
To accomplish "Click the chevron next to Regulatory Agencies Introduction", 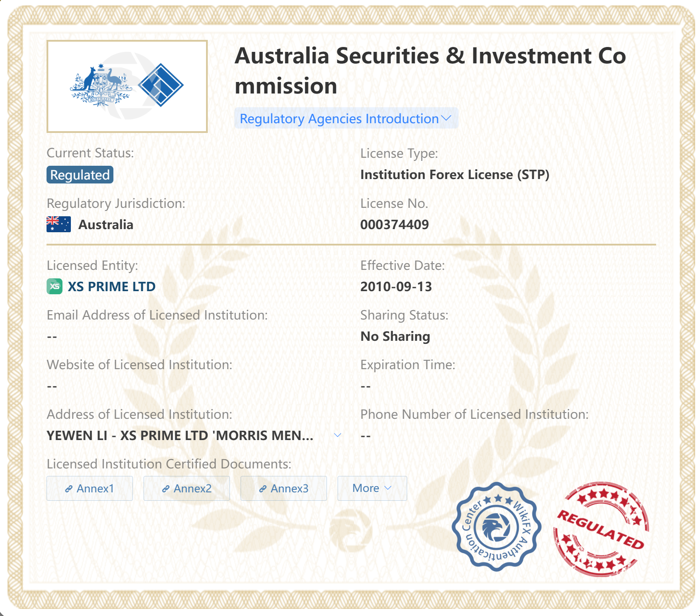I will [x=446, y=118].
